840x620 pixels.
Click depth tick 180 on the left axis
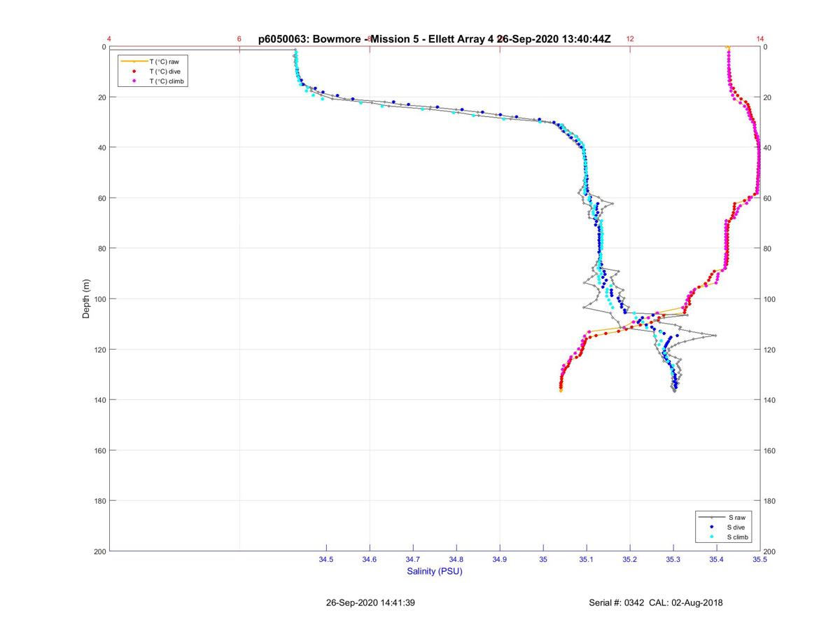(x=100, y=501)
